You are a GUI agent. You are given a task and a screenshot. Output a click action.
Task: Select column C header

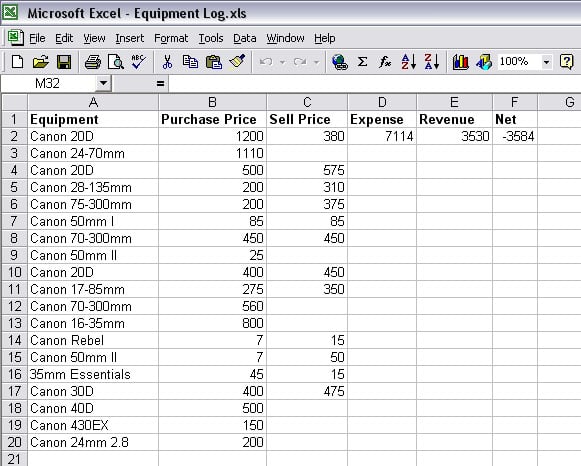tap(307, 102)
